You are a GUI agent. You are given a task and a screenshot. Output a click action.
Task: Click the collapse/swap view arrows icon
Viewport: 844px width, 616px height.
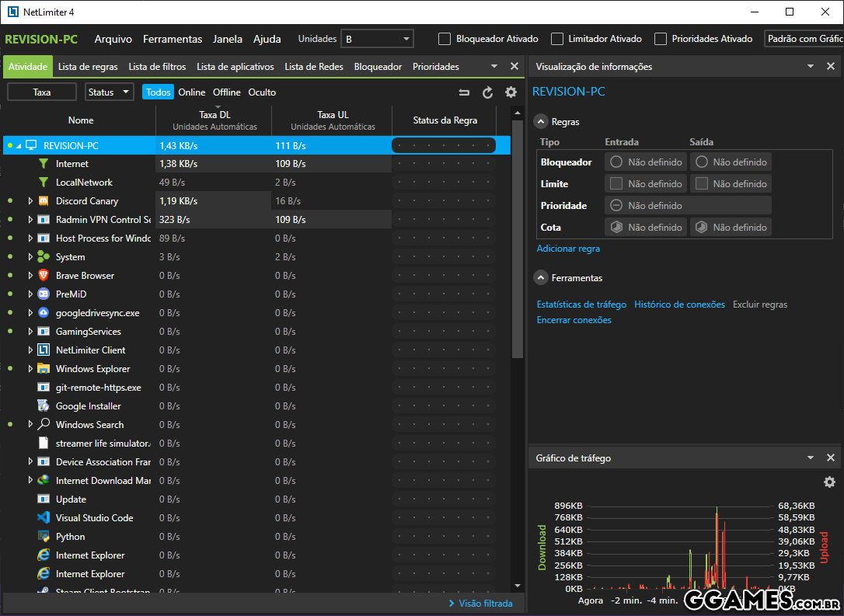coord(464,92)
